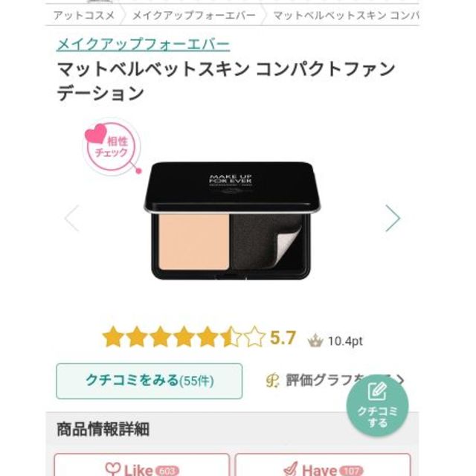Open メイクアップフォーエバー brand link
The image size is (476, 476).
point(143,45)
